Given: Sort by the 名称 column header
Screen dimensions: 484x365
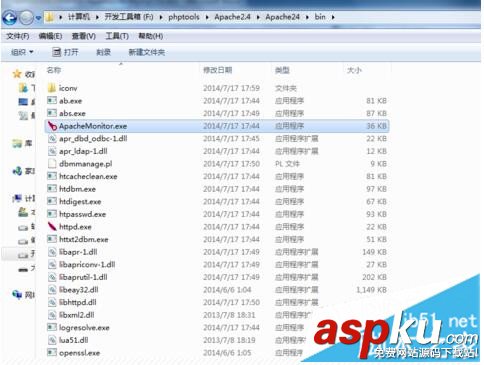Looking at the screenshot, I should click(54, 70).
